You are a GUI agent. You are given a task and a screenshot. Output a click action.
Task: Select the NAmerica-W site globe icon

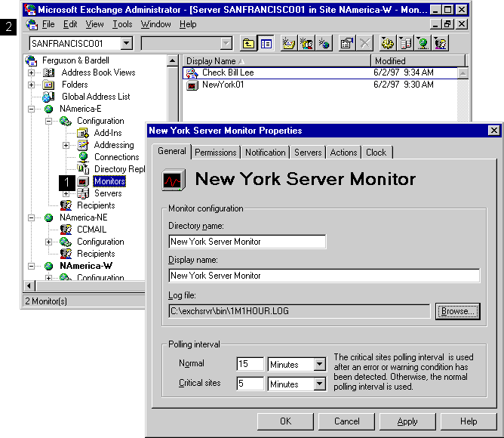[48, 266]
